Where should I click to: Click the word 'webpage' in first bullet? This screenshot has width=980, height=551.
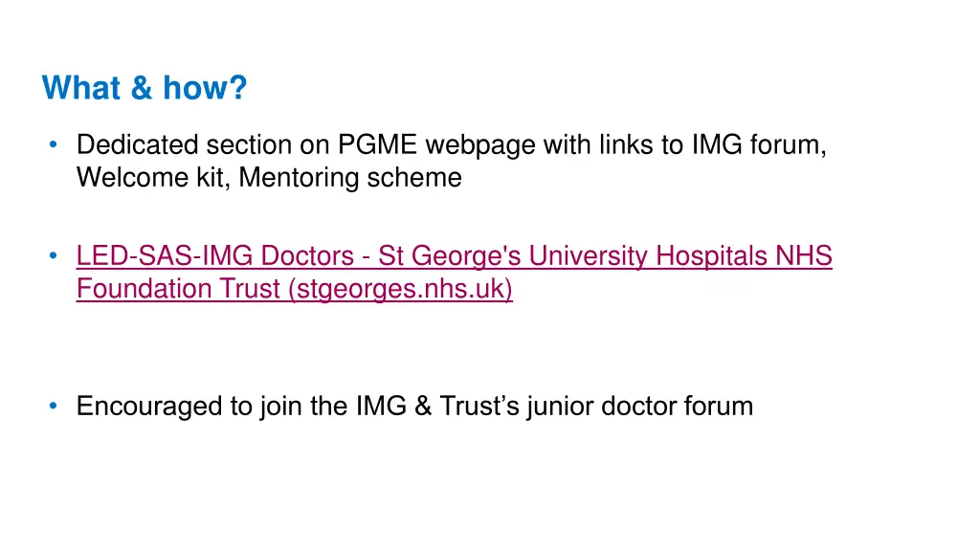pyautogui.click(x=480, y=145)
